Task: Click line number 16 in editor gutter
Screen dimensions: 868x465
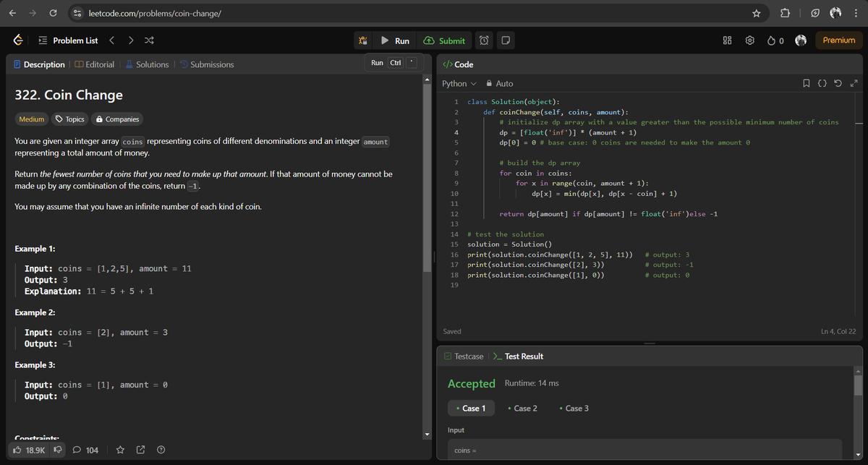Action: point(455,255)
